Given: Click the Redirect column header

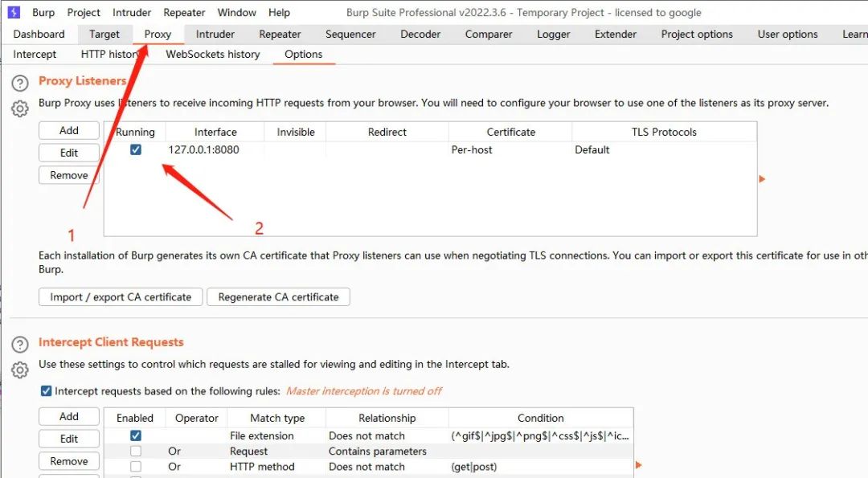Looking at the screenshot, I should point(387,133).
